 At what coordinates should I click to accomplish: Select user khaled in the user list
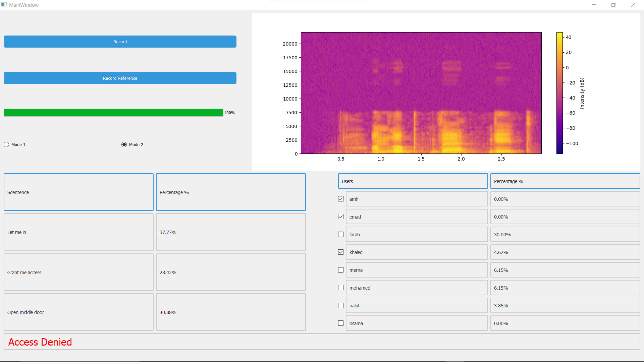click(340, 252)
